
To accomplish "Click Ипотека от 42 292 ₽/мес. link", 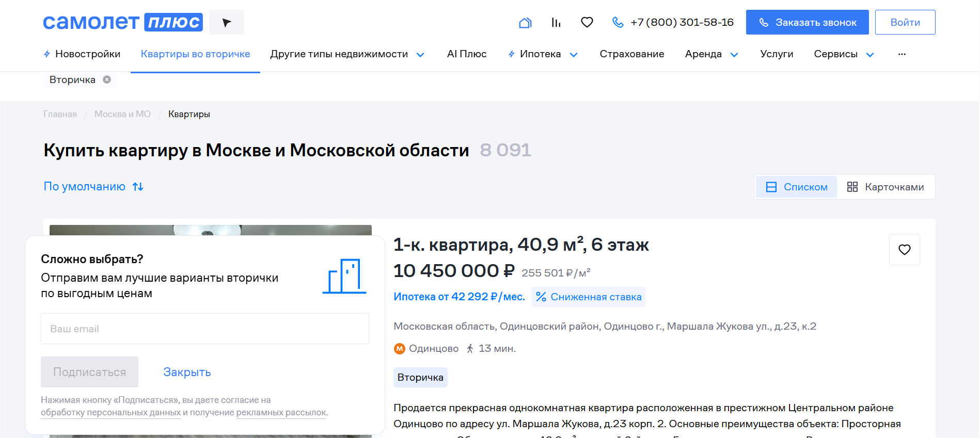I will [459, 297].
